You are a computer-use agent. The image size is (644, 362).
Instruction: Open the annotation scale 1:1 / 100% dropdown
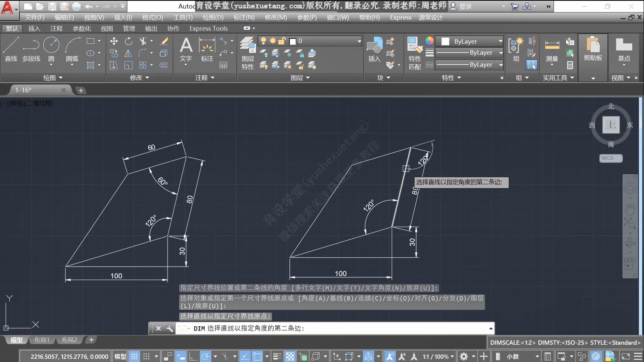pyautogui.click(x=438, y=356)
